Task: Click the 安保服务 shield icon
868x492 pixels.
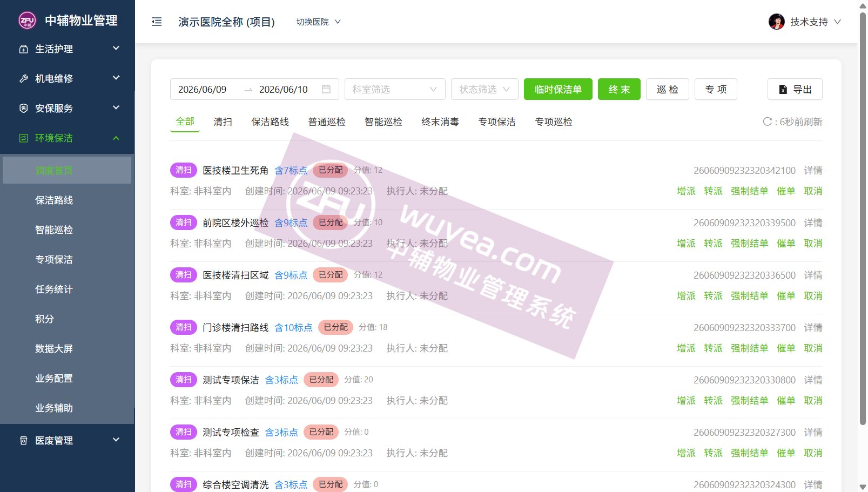Action: [23, 109]
